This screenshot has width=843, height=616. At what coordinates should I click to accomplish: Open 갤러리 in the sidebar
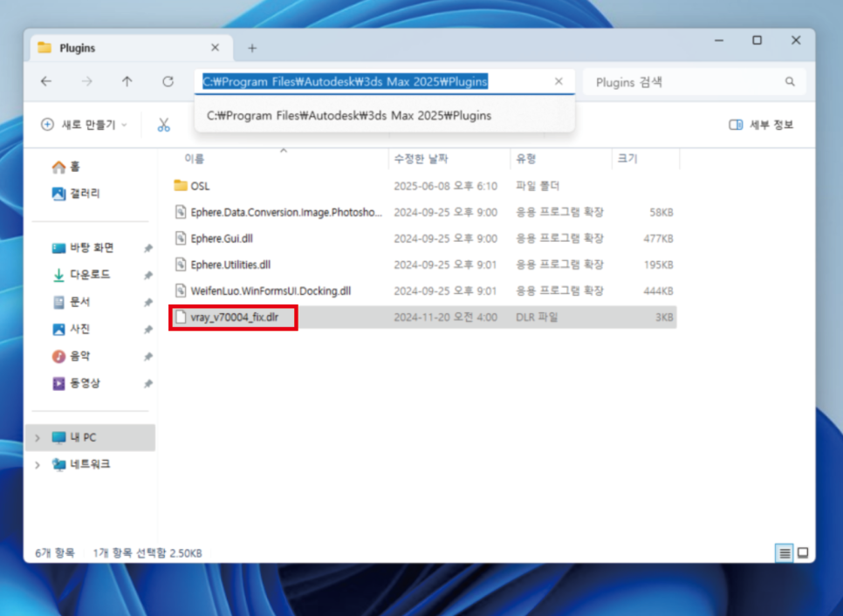tap(76, 194)
